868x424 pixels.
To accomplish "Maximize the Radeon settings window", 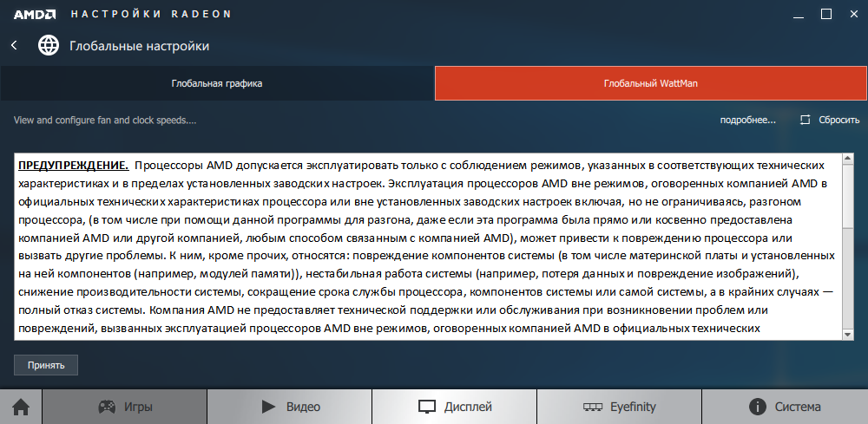I will [x=826, y=15].
